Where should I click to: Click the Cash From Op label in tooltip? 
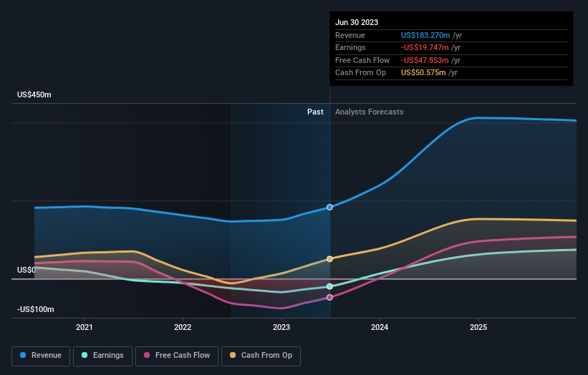point(360,73)
